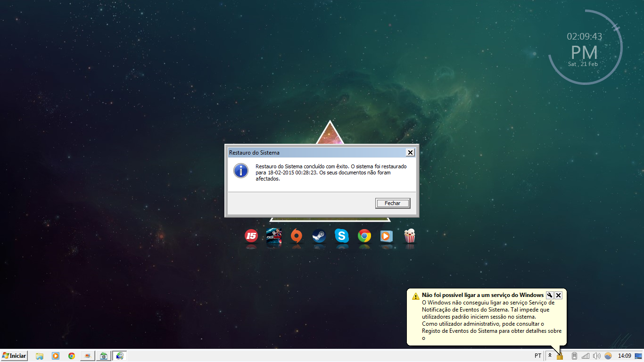This screenshot has height=362, width=644.
Task: Launch Origin from the desktop dock
Action: point(297,236)
